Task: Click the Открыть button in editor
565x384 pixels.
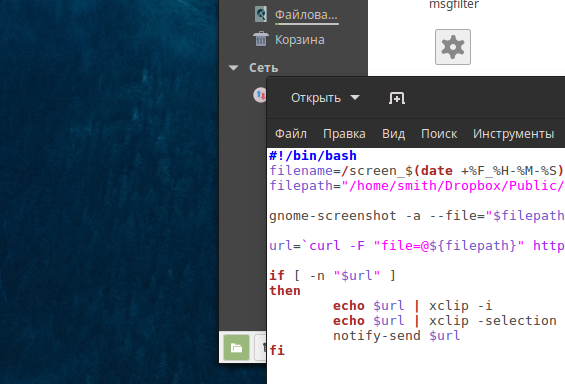Action: pyautogui.click(x=316, y=98)
